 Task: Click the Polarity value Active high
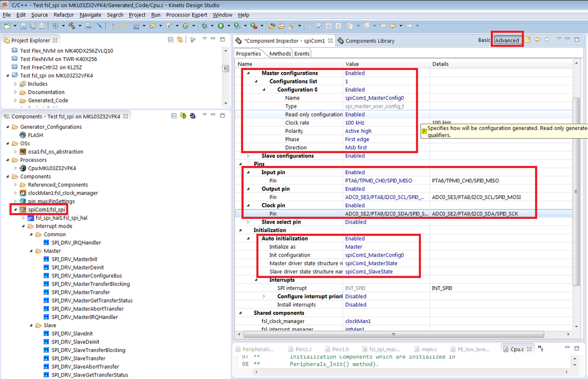[x=358, y=131]
